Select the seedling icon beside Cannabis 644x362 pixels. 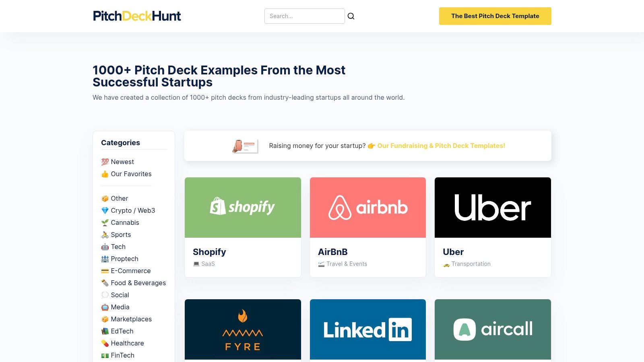pyautogui.click(x=105, y=222)
